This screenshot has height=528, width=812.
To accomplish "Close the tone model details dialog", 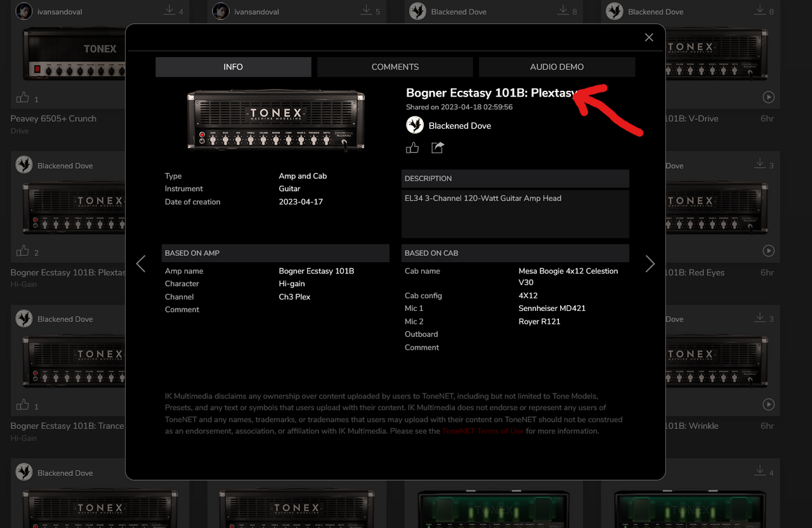I will 649,37.
